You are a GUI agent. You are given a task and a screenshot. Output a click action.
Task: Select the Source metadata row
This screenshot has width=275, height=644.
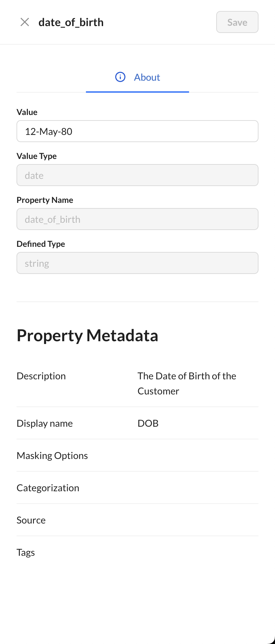(31, 520)
